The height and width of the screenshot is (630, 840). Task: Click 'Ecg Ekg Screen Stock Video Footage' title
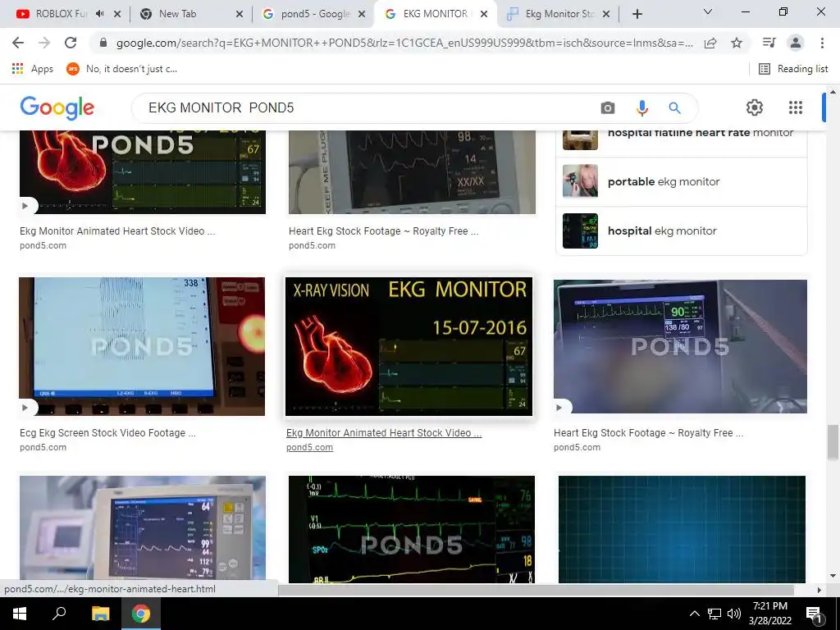coord(107,433)
